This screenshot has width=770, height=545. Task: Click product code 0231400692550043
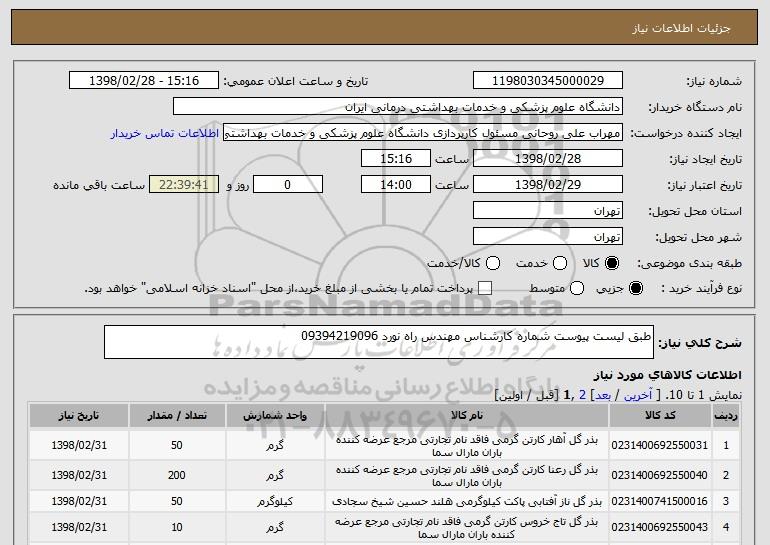coord(660,527)
